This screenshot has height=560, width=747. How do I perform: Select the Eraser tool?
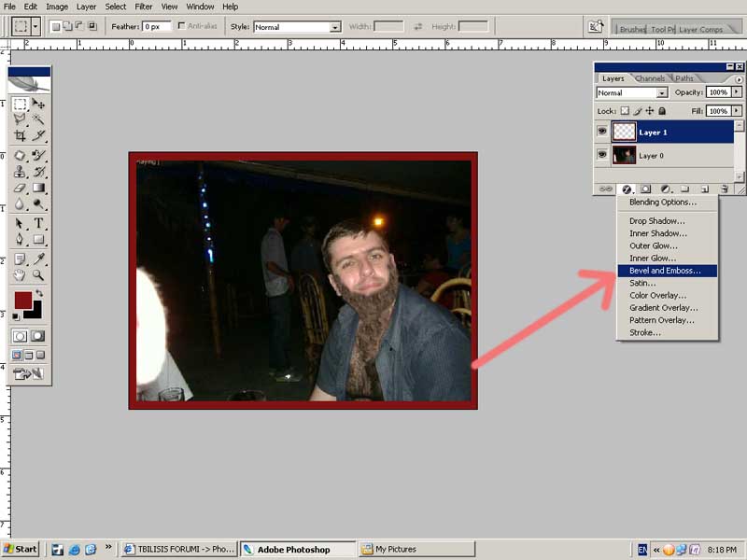[20, 188]
